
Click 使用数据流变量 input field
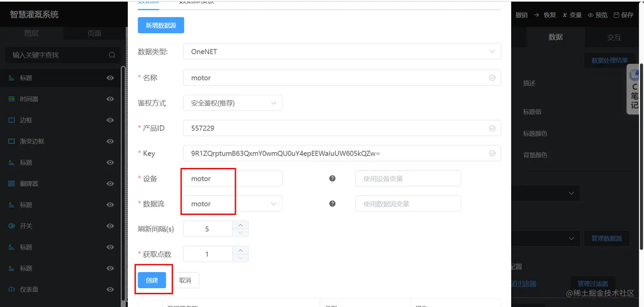[408, 203]
